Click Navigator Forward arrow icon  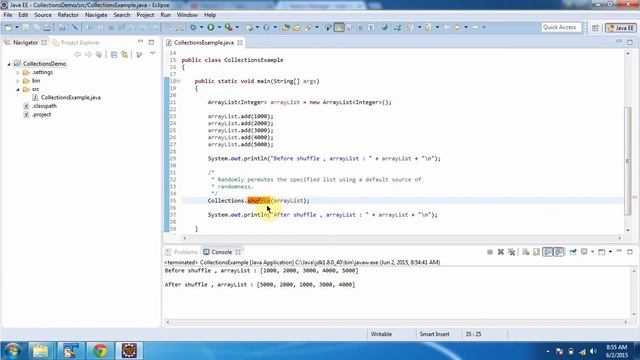click(x=88, y=55)
